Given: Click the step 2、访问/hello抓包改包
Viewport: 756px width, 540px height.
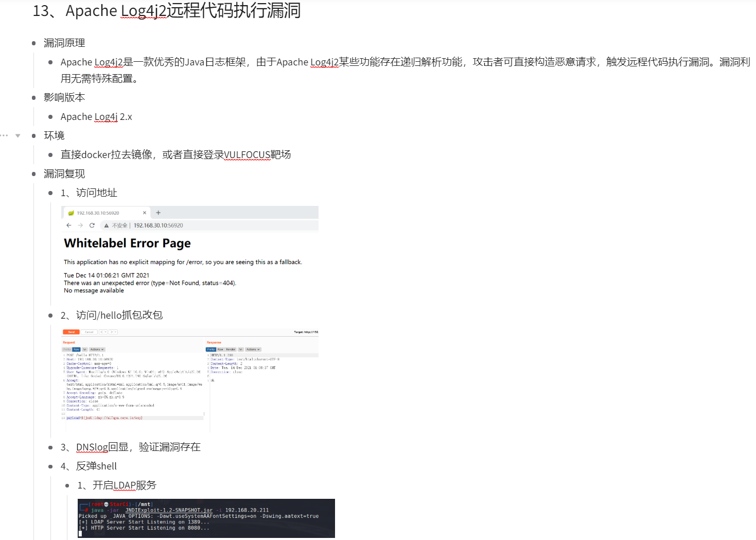Looking at the screenshot, I should 112,315.
